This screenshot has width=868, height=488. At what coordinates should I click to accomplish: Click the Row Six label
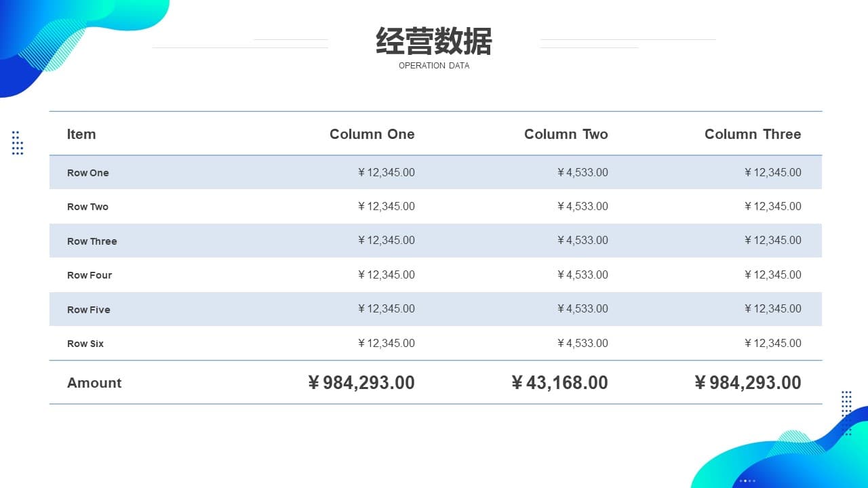tap(85, 344)
